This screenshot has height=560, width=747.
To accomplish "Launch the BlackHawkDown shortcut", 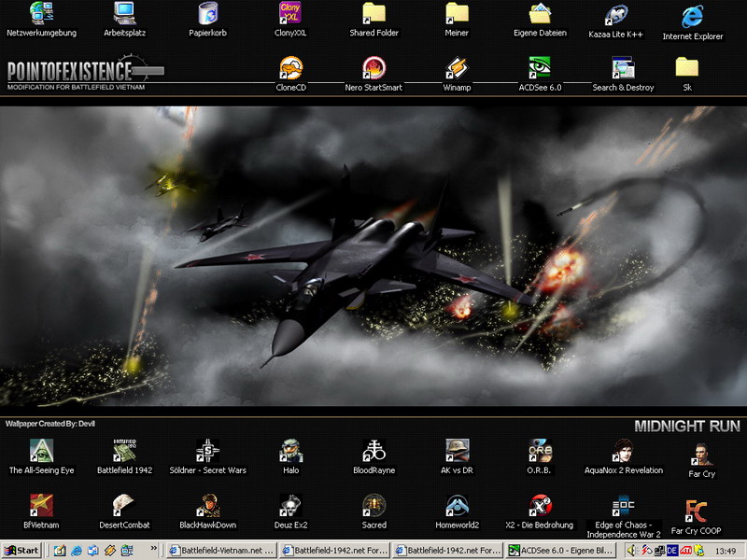I will click(207, 511).
